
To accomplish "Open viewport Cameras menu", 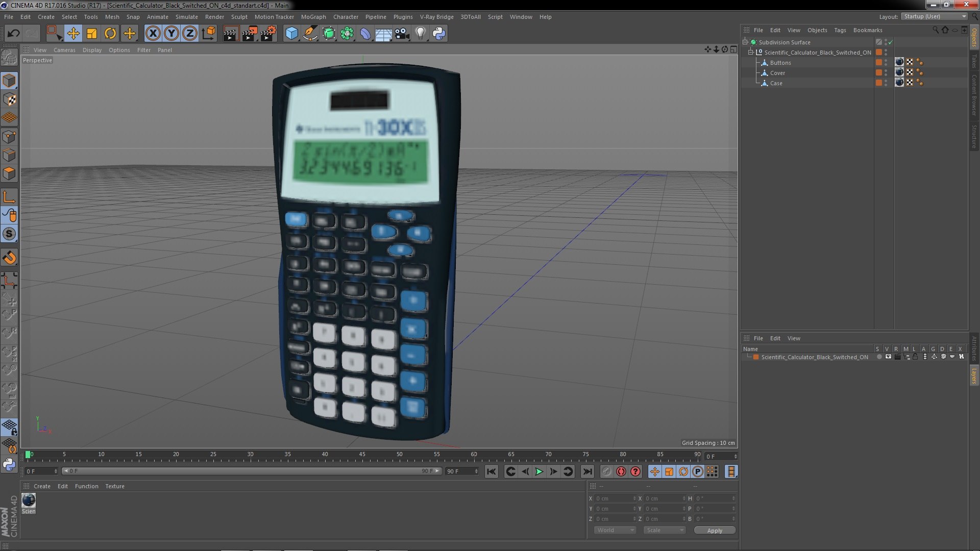I will pos(64,50).
